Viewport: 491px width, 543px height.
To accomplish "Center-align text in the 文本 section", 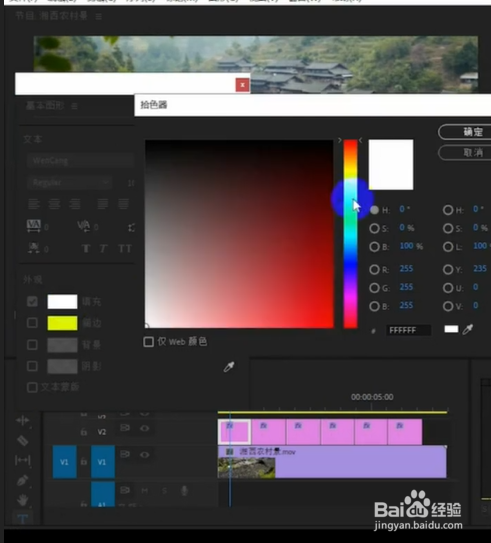I will click(54, 204).
